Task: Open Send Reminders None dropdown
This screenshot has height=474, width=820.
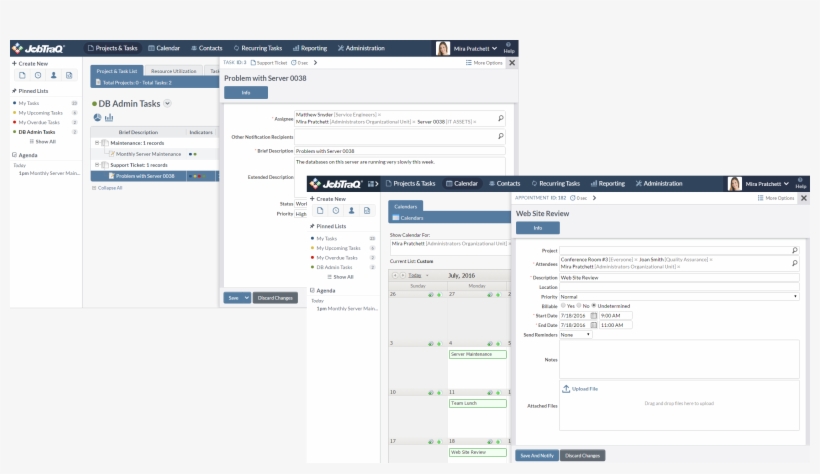Action: coord(575,334)
